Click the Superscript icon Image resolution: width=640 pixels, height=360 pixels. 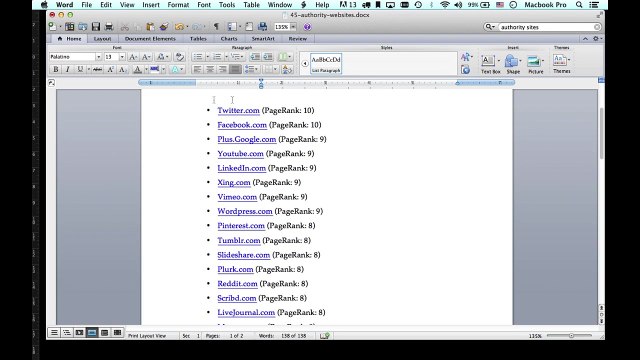point(110,70)
